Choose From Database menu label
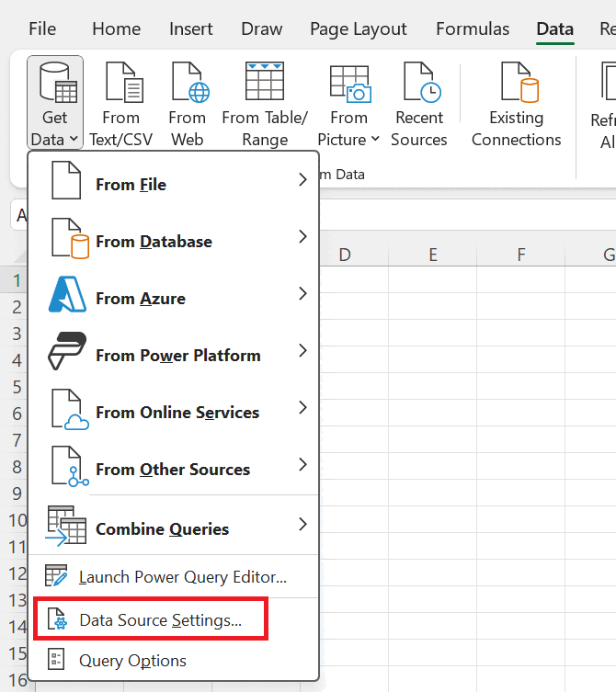 coord(154,242)
